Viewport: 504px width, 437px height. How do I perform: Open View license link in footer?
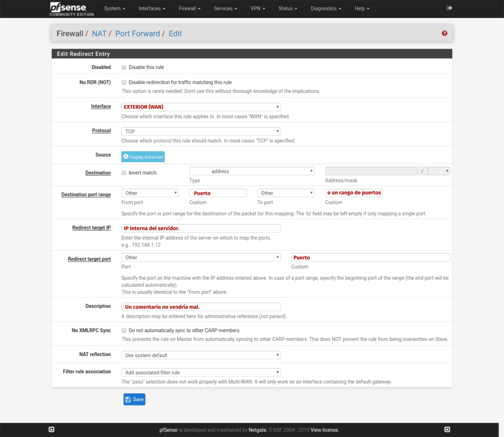325,430
